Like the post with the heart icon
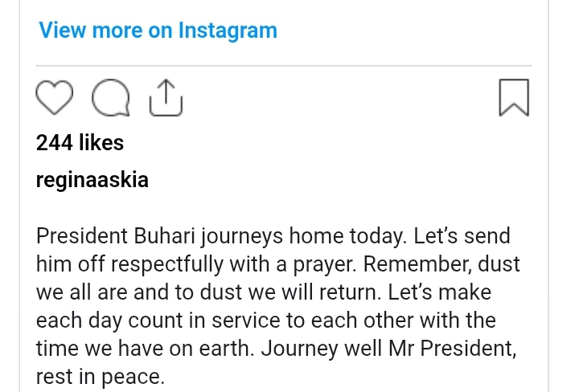This screenshot has height=392, width=579. tap(55, 98)
